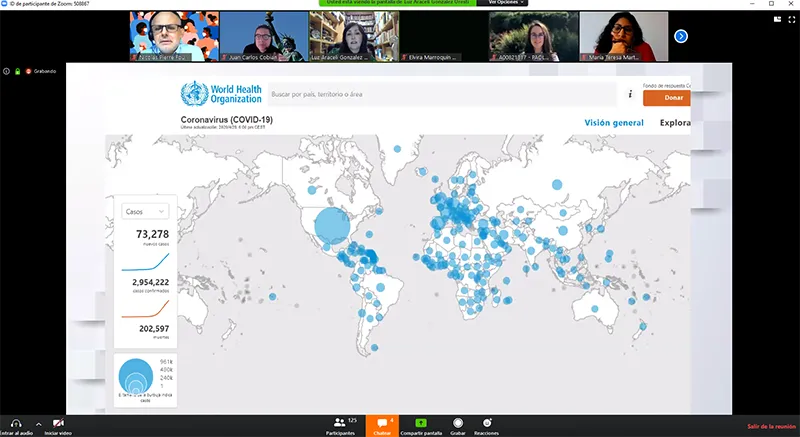
Task: Click the search field Buscar por país
Action: (442, 94)
